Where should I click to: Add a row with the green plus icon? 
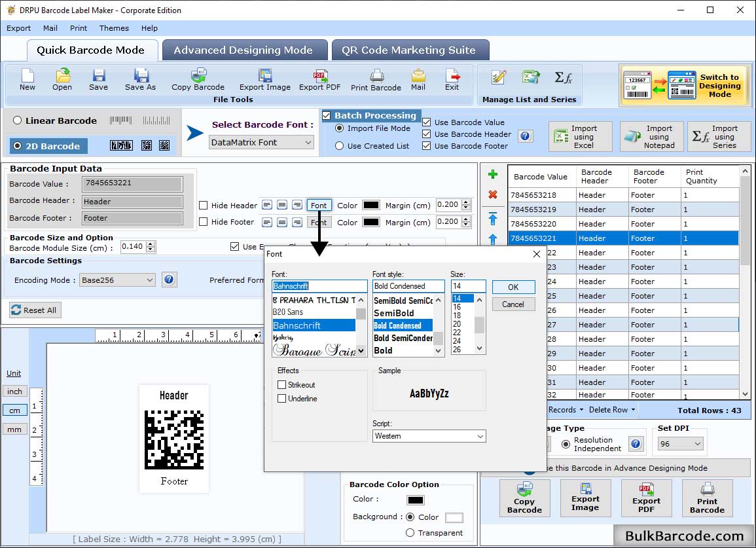[x=493, y=174]
